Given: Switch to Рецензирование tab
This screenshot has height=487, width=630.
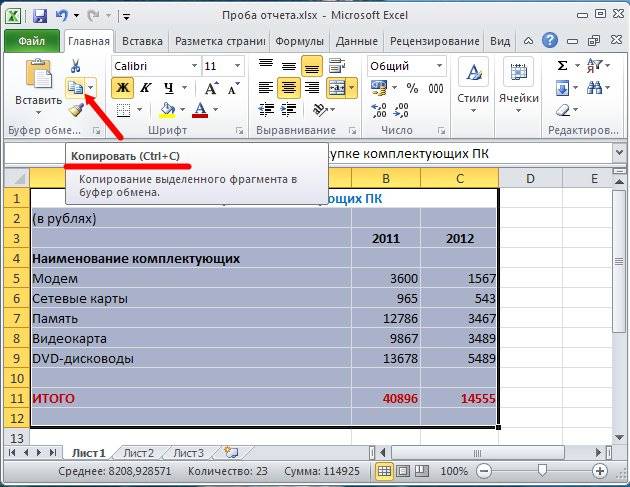Looking at the screenshot, I should (434, 41).
